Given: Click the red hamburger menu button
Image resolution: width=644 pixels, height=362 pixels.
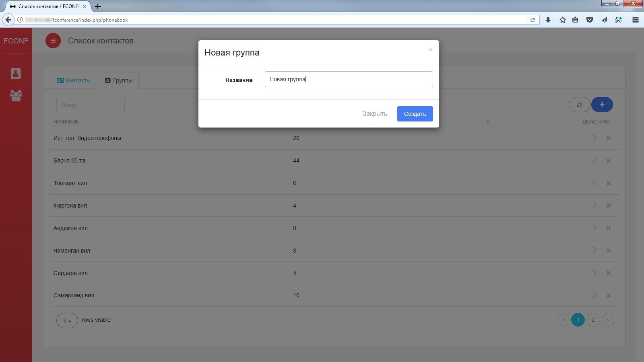Looking at the screenshot, I should (53, 41).
